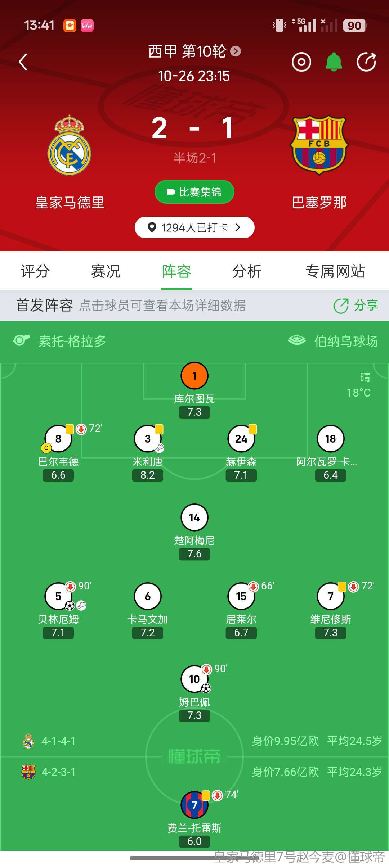The image size is (389, 868).
Task: Switch to the 评分 tab
Action: click(35, 271)
